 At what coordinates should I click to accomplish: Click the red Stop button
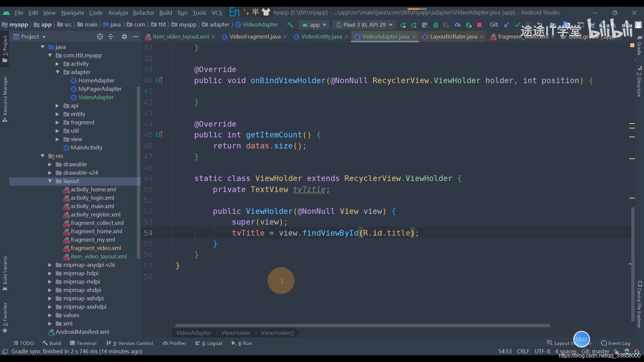(479, 25)
